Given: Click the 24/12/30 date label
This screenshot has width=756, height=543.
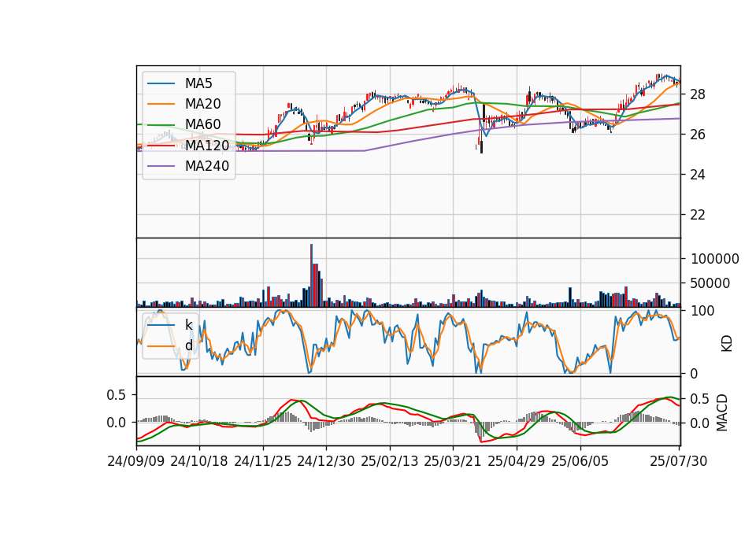Looking at the screenshot, I should coord(326,461).
